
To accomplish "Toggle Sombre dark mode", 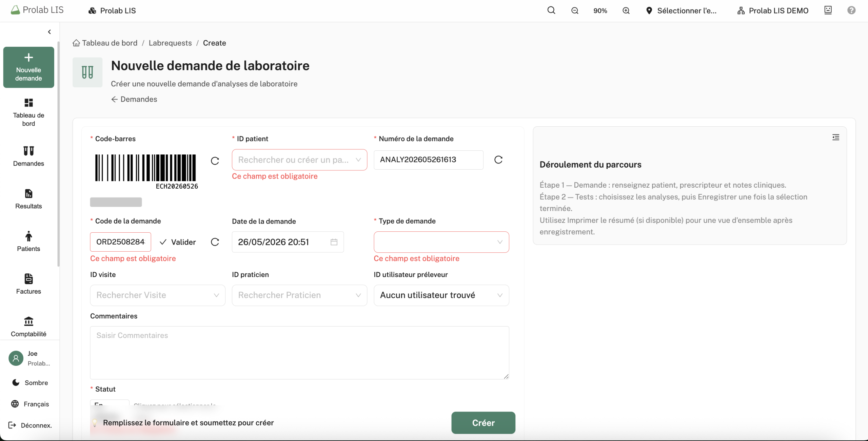I will pyautogui.click(x=30, y=382).
